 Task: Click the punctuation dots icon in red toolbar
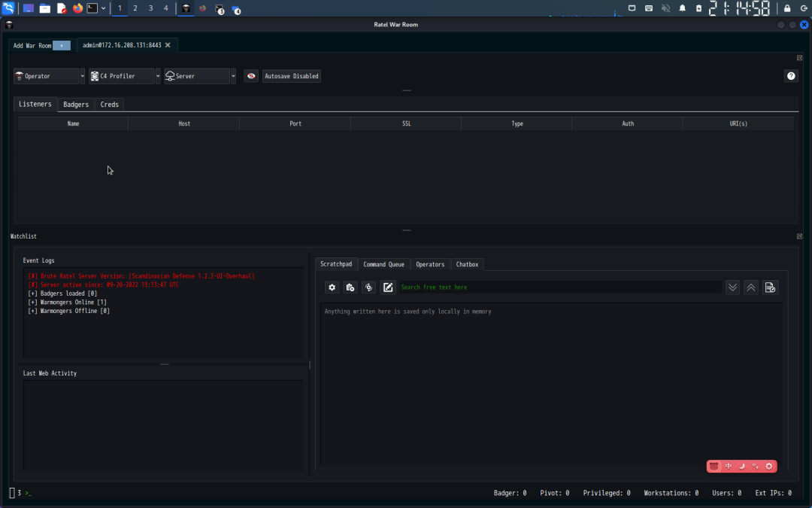pyautogui.click(x=755, y=466)
